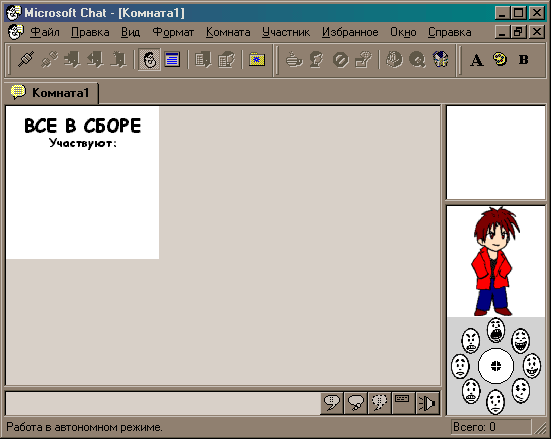Toggle Comic Strip view mode button
551x439 pixels.
(149, 59)
